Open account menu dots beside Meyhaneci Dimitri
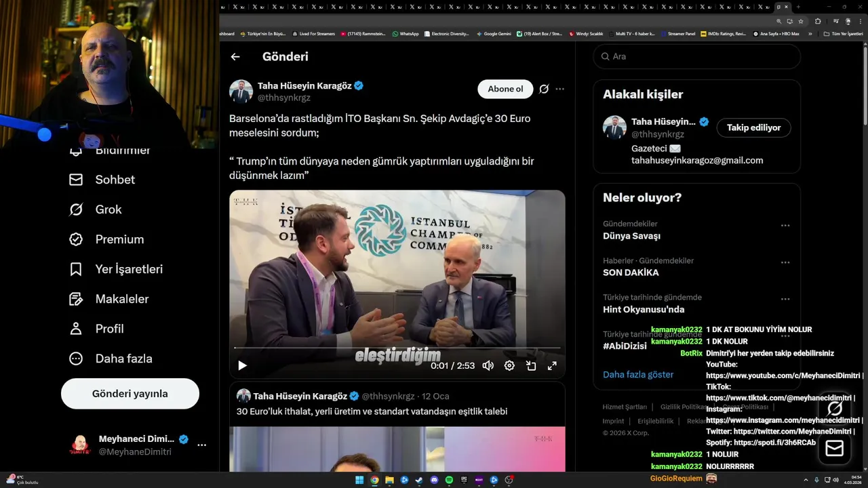The height and width of the screenshot is (488, 868). pyautogui.click(x=201, y=445)
